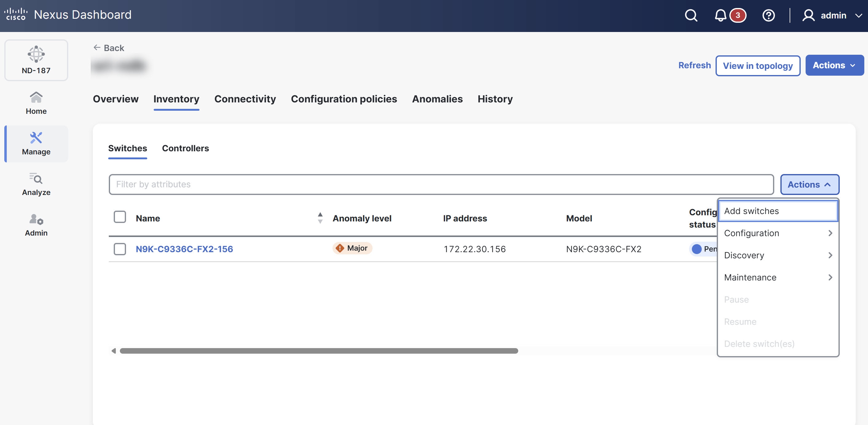Go to the Admin section
868x425 pixels.
[36, 224]
